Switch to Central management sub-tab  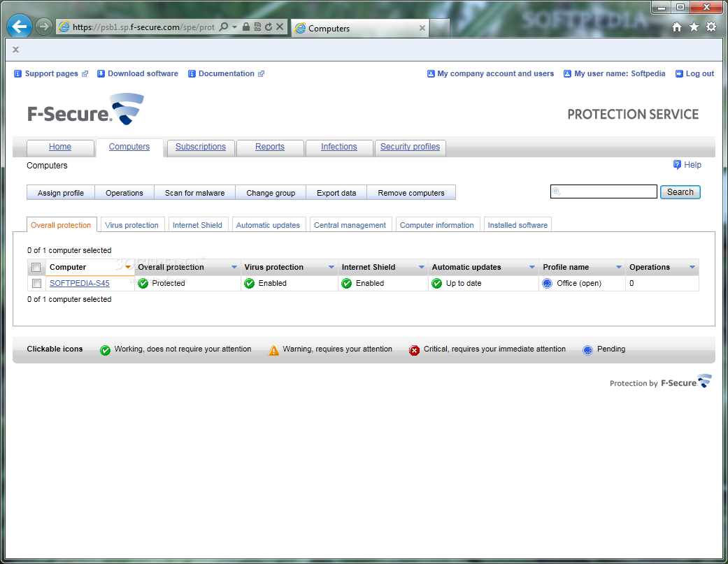350,225
